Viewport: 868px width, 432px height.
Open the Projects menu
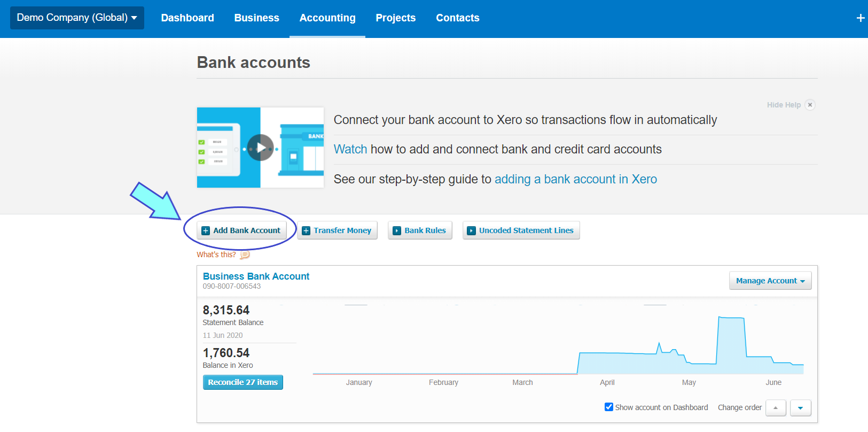396,18
